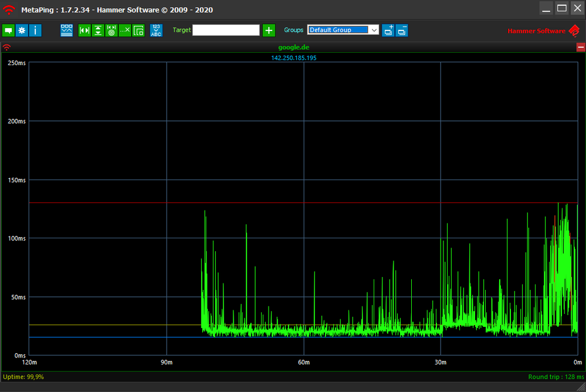The height and width of the screenshot is (392, 586).
Task: Click the remove group icon
Action: pos(402,31)
